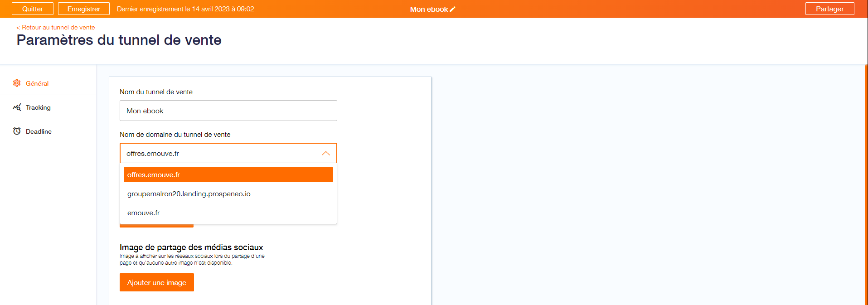Choose groupemalron20.landing.prospeneo.io domain
868x305 pixels.
[x=228, y=194]
